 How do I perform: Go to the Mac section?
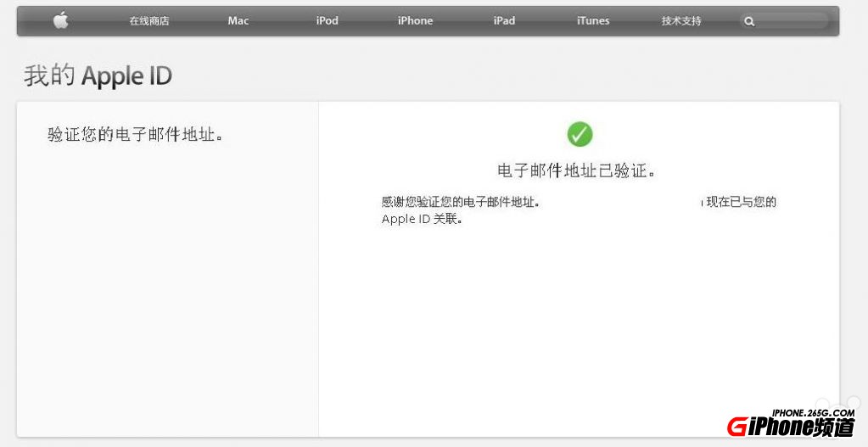click(238, 21)
